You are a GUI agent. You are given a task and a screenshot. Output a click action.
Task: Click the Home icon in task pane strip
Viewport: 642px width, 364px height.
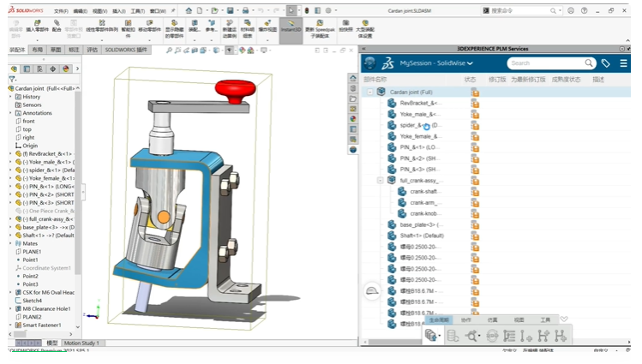pyautogui.click(x=353, y=79)
